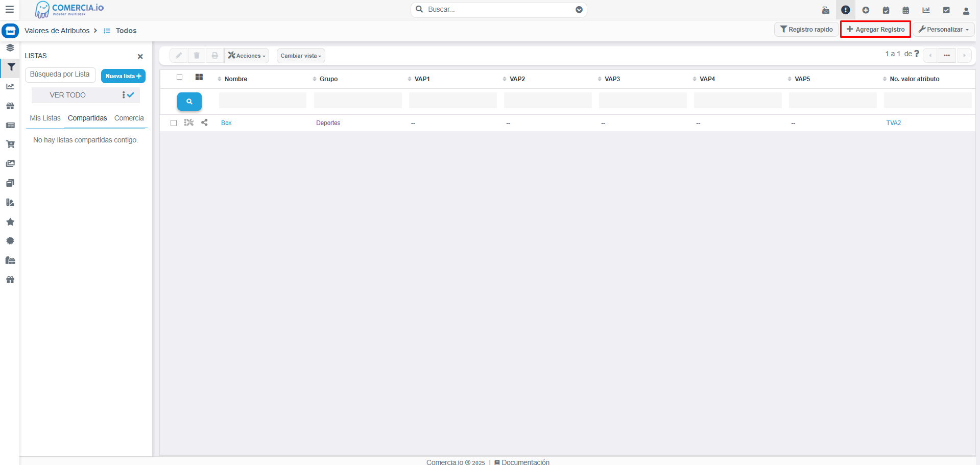Open the star favorites sidebar icon

(x=10, y=222)
